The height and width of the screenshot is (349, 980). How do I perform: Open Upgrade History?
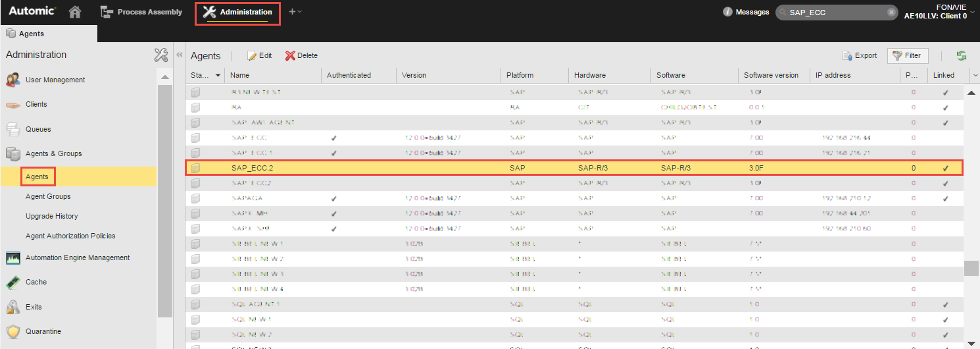(51, 216)
